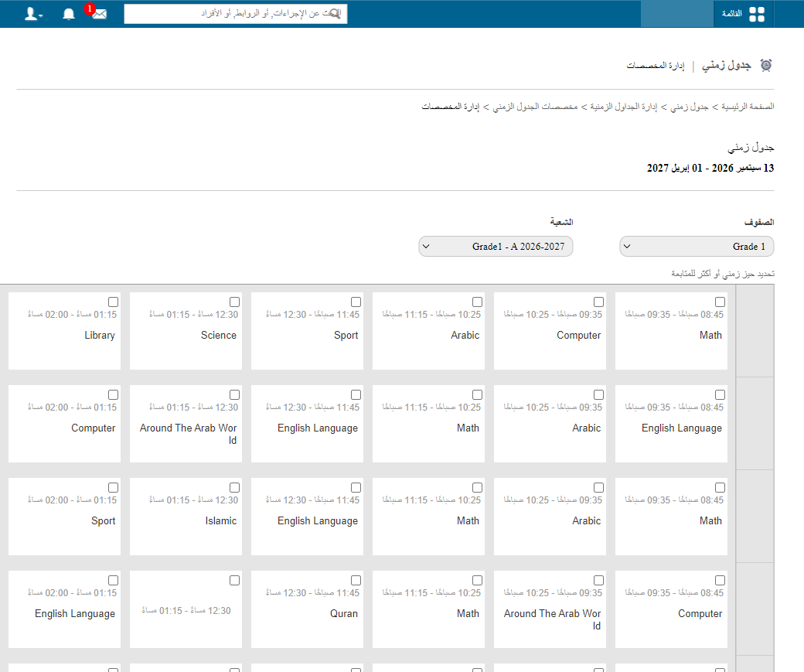The width and height of the screenshot is (804, 672).
Task: Open the notifications bell
Action: pyautogui.click(x=69, y=14)
